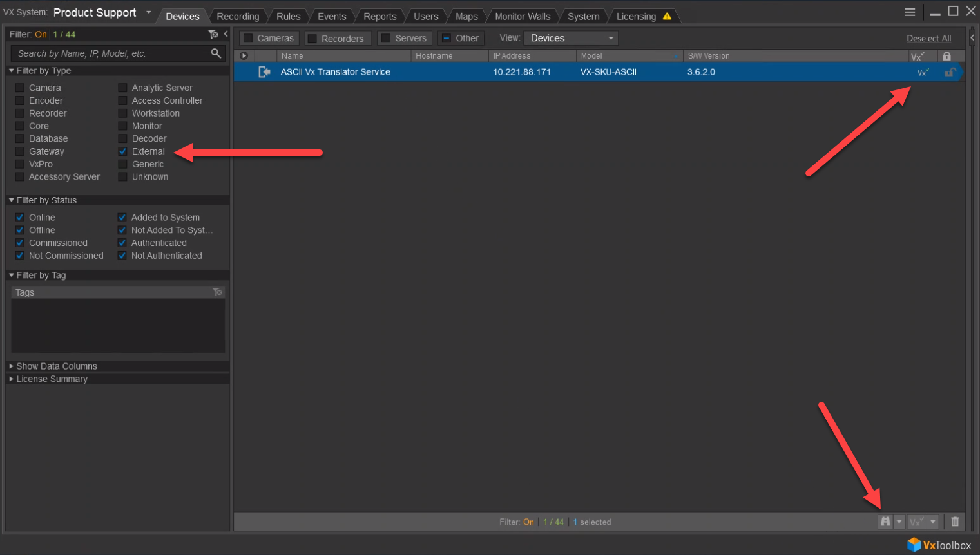The height and width of the screenshot is (555, 980).
Task: Open the hamburger menu icon
Action: (910, 12)
